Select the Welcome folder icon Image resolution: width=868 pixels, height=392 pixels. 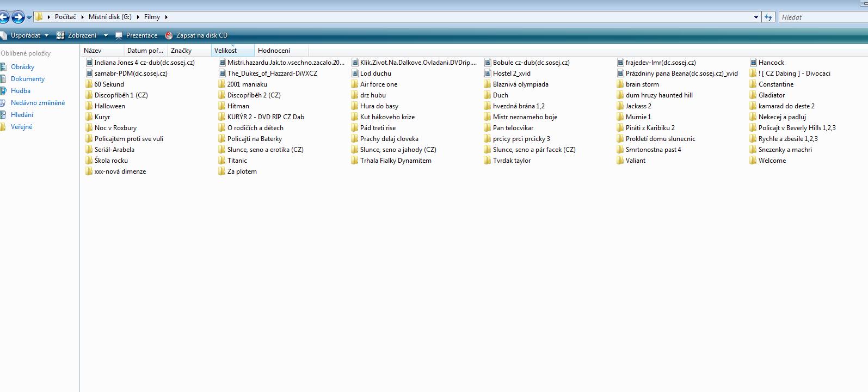[x=753, y=161]
